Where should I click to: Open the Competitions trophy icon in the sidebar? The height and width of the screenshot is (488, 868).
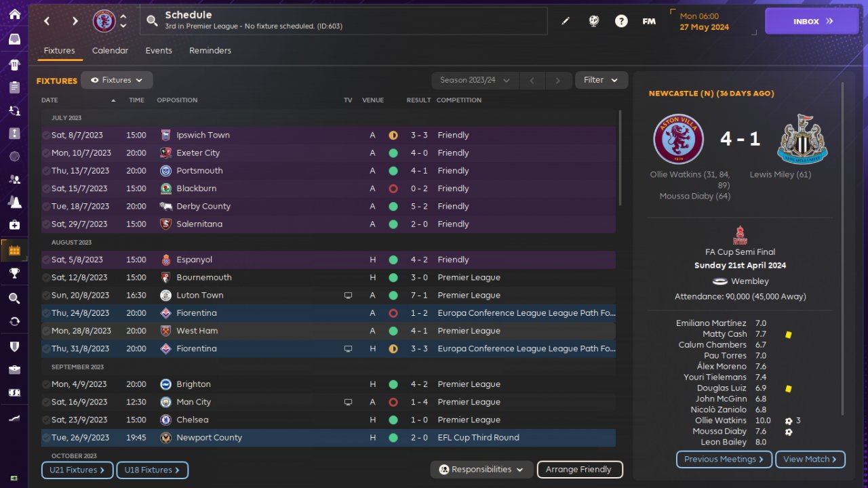[x=14, y=273]
